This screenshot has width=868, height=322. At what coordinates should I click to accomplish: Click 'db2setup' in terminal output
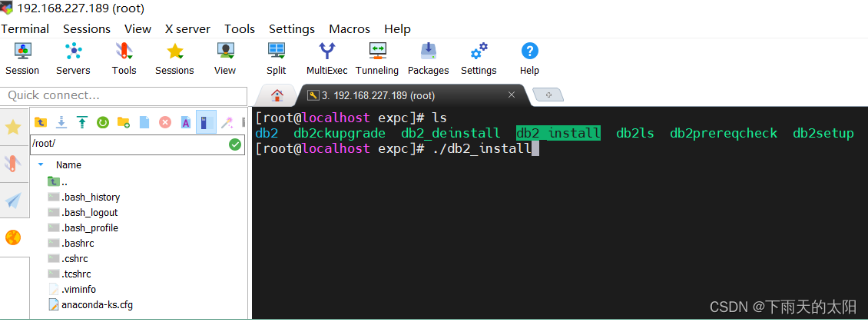[823, 133]
